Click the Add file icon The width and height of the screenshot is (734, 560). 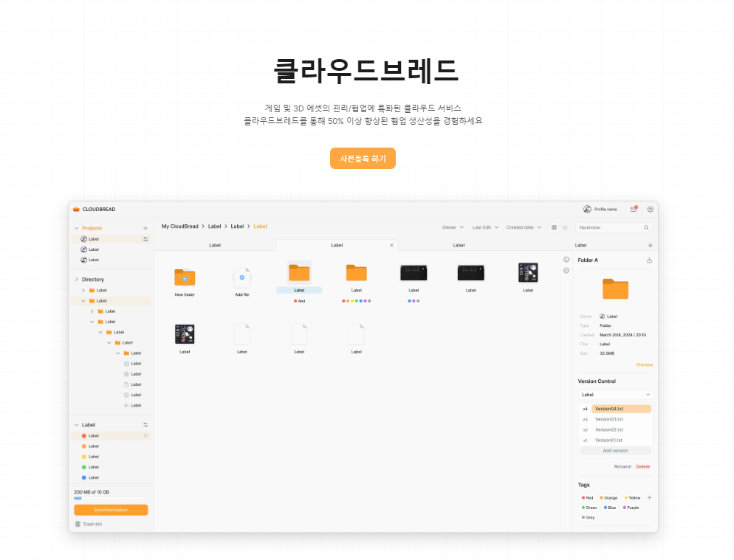pos(242,277)
